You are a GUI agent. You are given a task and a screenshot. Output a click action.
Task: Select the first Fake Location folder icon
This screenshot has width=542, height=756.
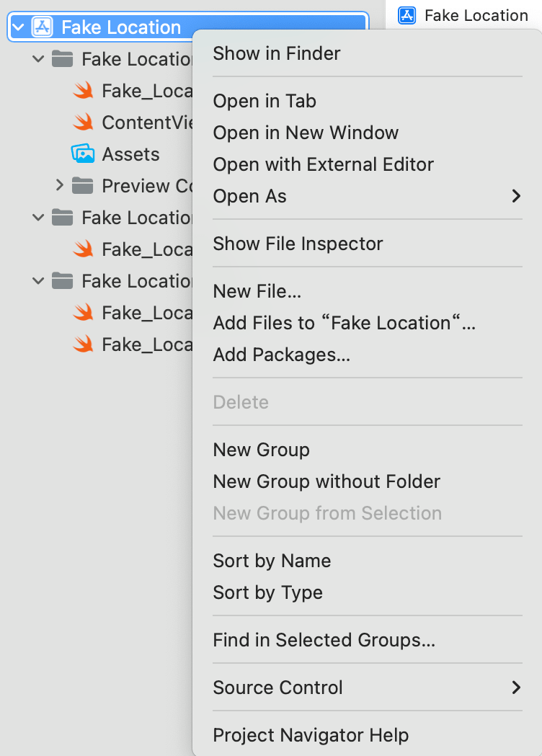tap(62, 59)
